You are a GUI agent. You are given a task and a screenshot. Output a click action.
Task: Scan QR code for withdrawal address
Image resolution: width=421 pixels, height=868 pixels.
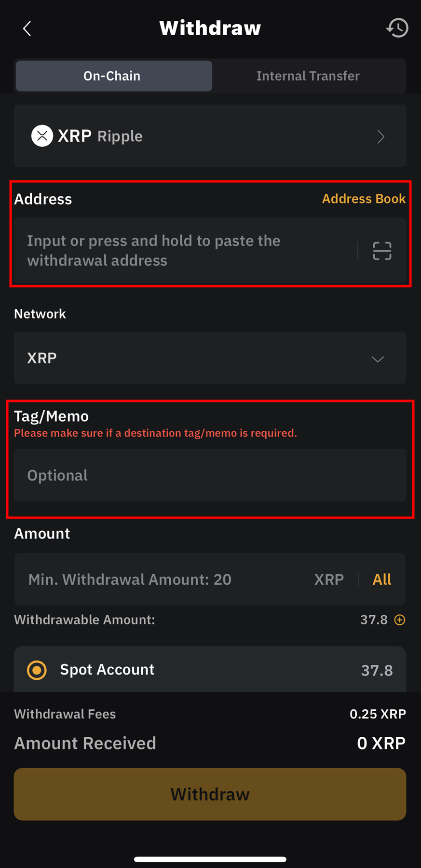point(382,251)
